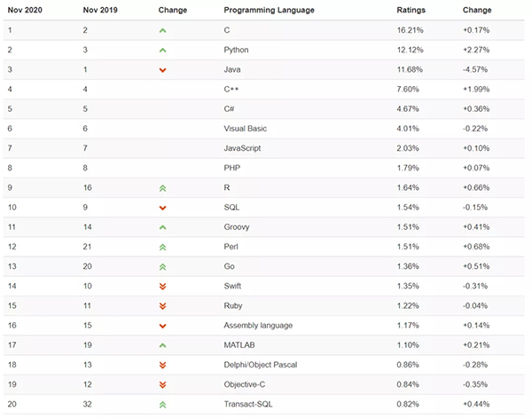Viewport: 532px width, 418px height.
Task: Click the Ratings column header
Action: 409,10
